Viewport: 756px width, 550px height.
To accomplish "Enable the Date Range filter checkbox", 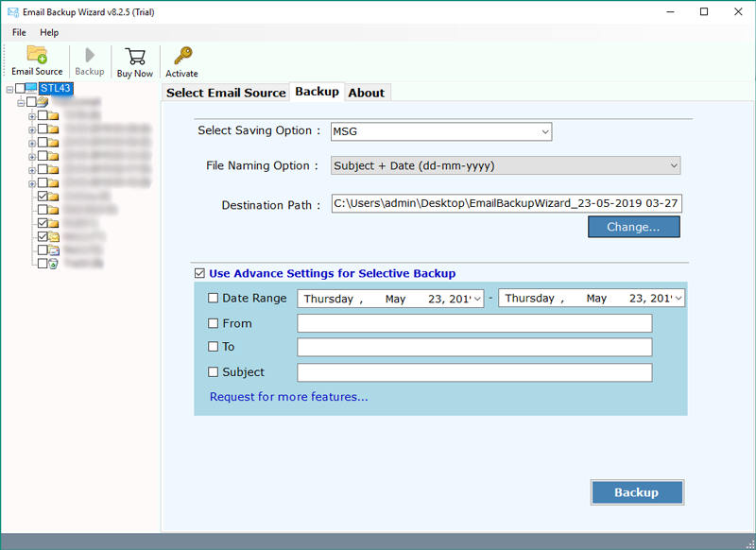I will click(x=213, y=299).
